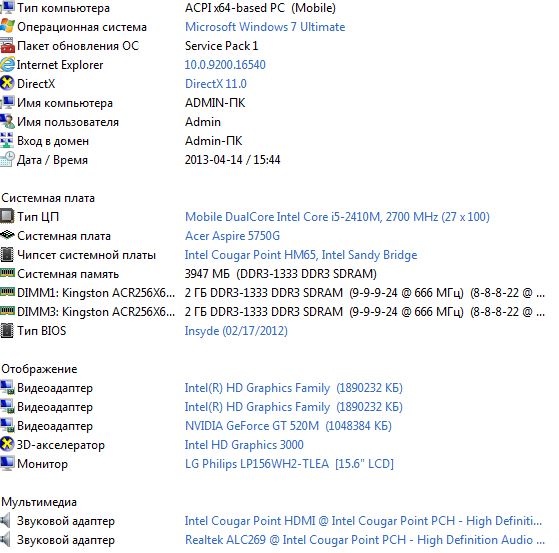Open the Realtek ALC269 audio link
The height and width of the screenshot is (553, 559).
[365, 540]
